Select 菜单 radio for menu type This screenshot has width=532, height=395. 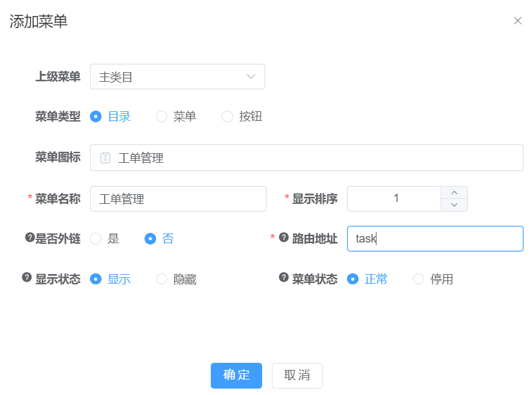click(x=162, y=116)
